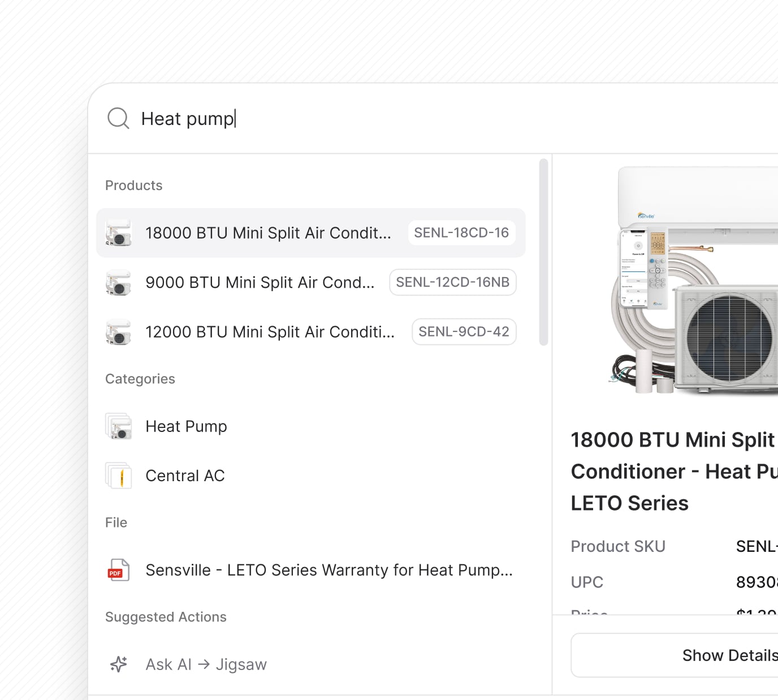778x700 pixels.
Task: Click the 'UPC' label in preview
Action: (587, 582)
